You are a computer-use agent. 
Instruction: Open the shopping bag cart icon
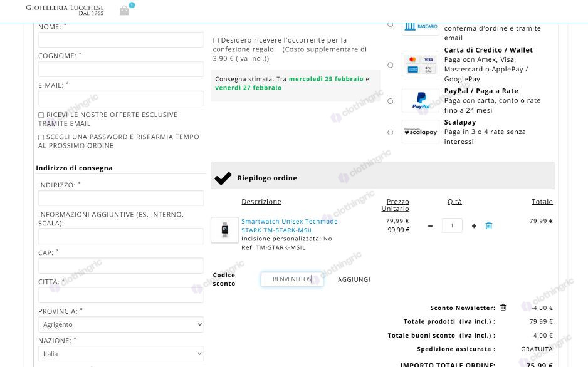pyautogui.click(x=125, y=11)
